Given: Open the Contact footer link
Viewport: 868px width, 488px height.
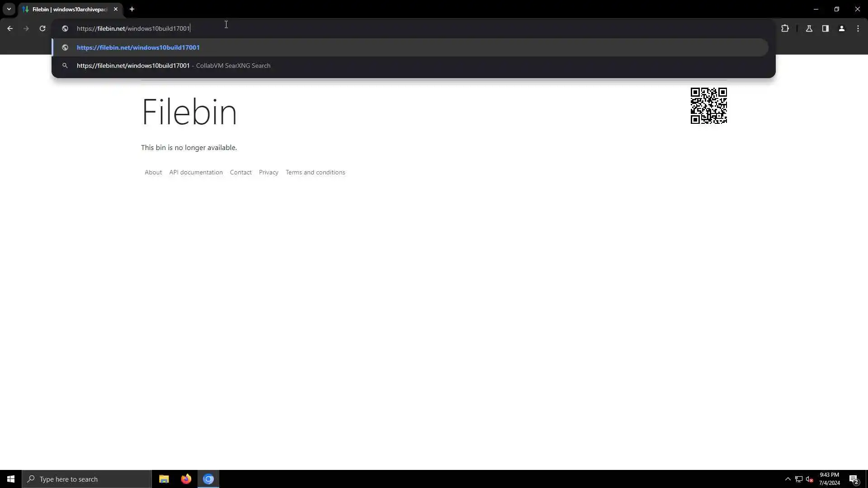Looking at the screenshot, I should pos(241,172).
